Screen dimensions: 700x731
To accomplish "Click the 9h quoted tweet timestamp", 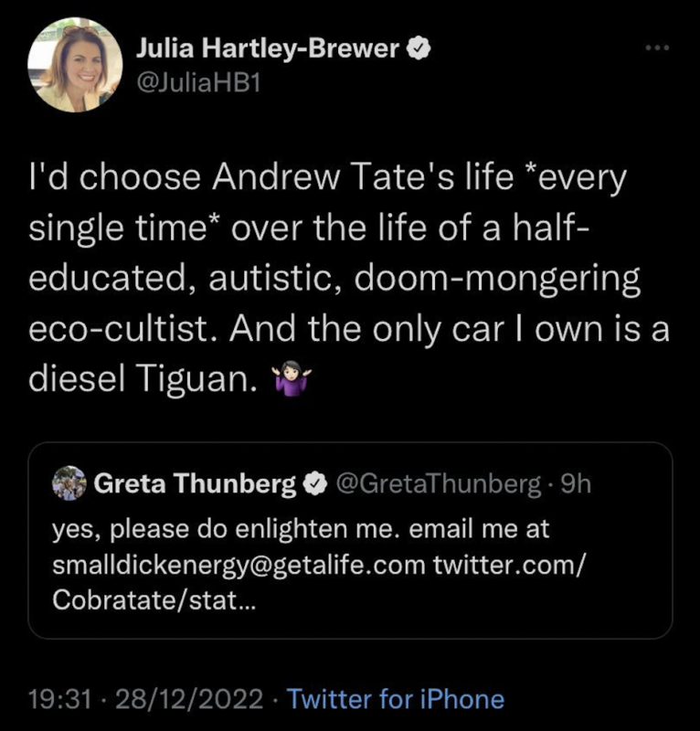I will point(575,483).
